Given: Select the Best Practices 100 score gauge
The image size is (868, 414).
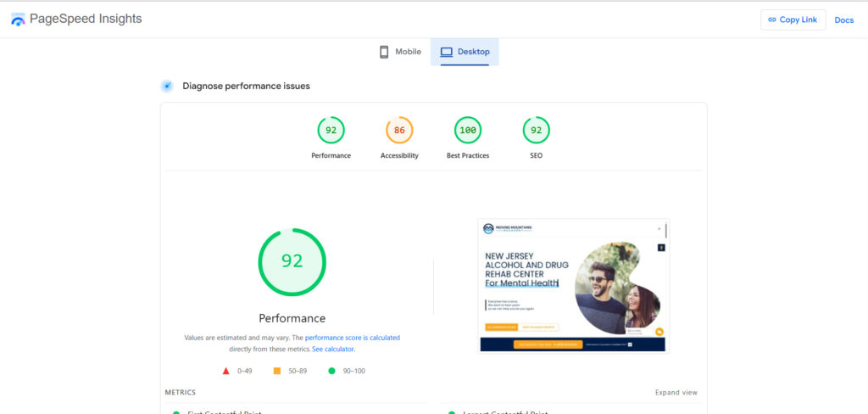Looking at the screenshot, I should pos(468,131).
